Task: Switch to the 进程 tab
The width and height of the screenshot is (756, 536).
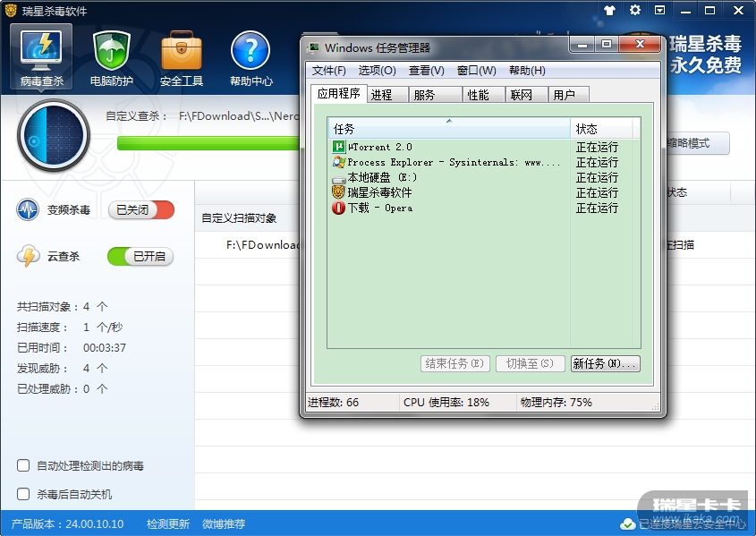Action: click(387, 95)
